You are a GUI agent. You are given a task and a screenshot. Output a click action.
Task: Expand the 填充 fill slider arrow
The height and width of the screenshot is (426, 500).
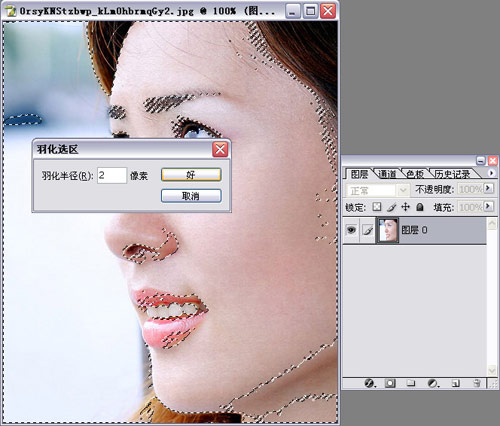pyautogui.click(x=488, y=207)
